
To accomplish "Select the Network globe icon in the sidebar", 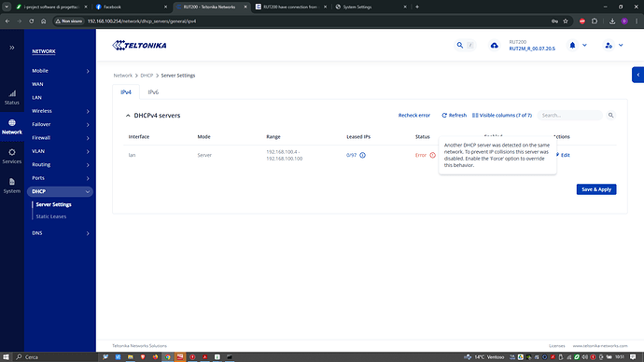I will coord(12,123).
